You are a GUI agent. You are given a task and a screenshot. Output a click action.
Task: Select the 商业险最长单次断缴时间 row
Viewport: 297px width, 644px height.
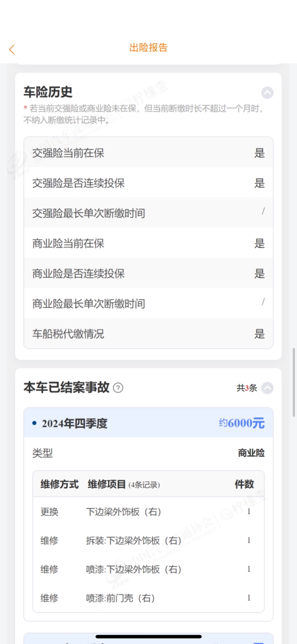[x=149, y=303]
